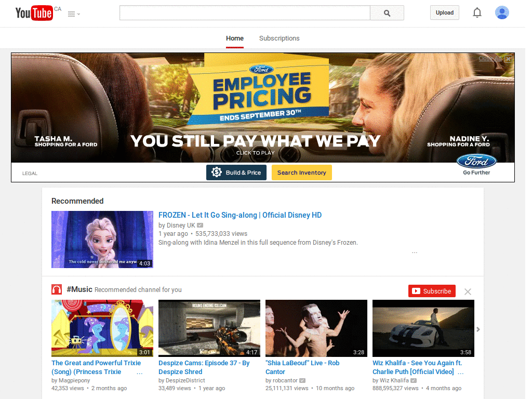Open Shia LaBeouf Live thumbnail
The height and width of the screenshot is (399, 532).
[x=316, y=328]
